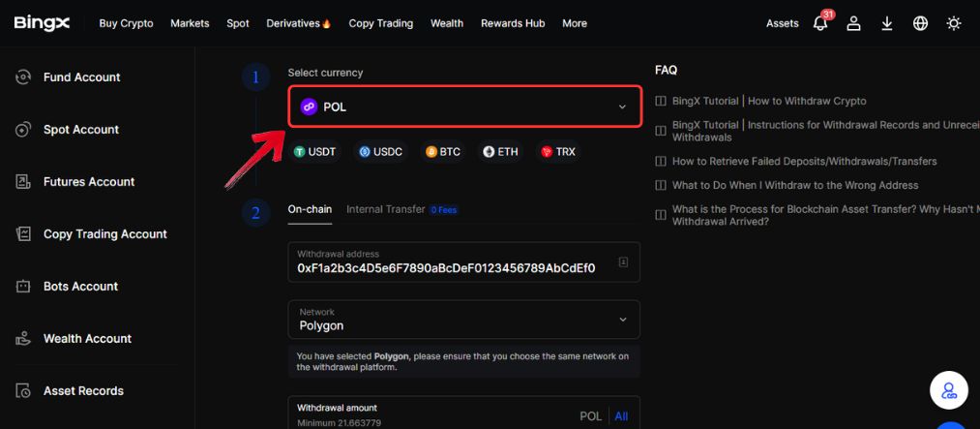Open the Markets menu item
980x429 pixels.
pos(190,23)
